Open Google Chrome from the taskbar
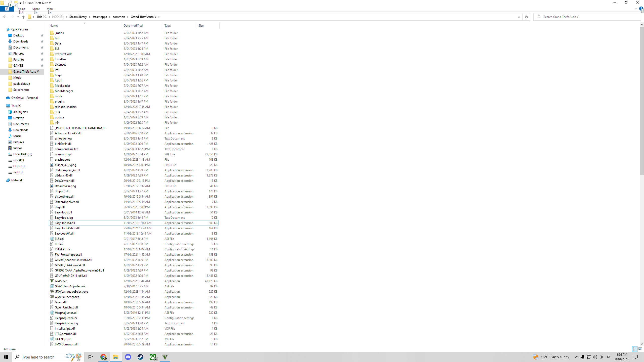644x362 pixels. (x=103, y=357)
